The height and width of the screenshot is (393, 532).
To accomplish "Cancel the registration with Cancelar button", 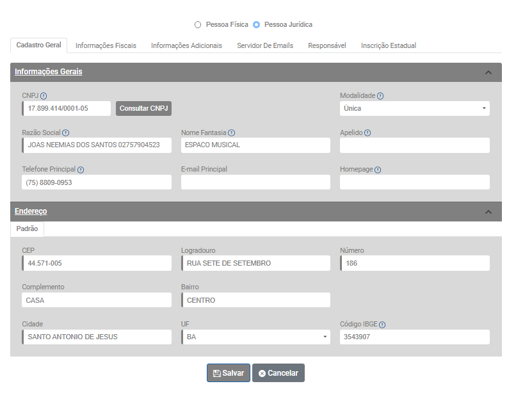I will point(278,373).
